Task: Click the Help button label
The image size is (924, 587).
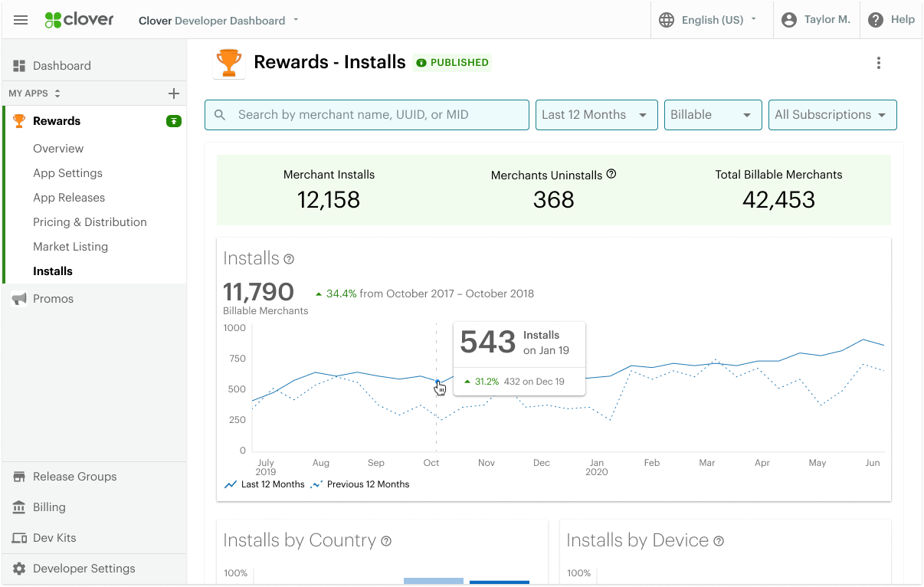Action: [903, 20]
